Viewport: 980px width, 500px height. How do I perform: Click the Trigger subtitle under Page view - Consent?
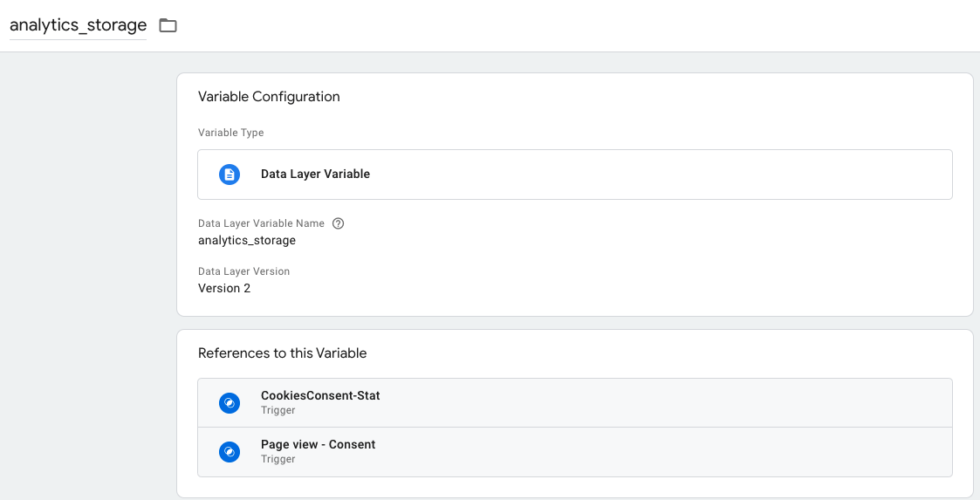278,459
